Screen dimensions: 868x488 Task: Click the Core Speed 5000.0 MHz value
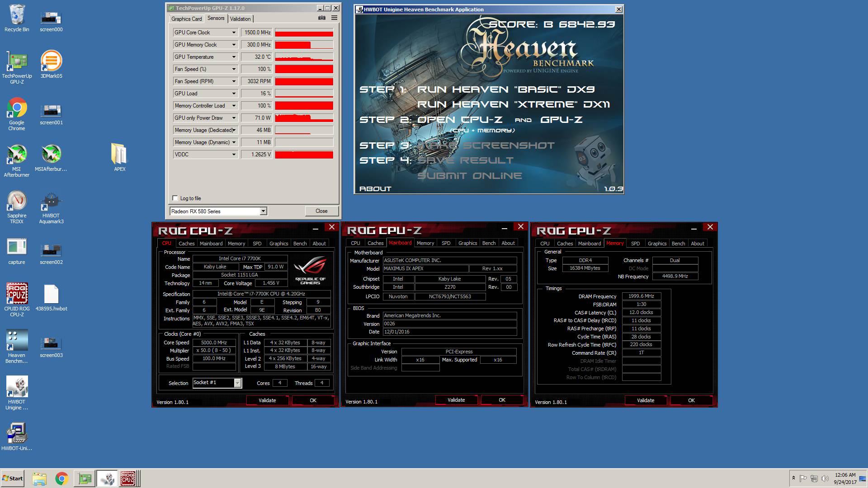click(214, 343)
